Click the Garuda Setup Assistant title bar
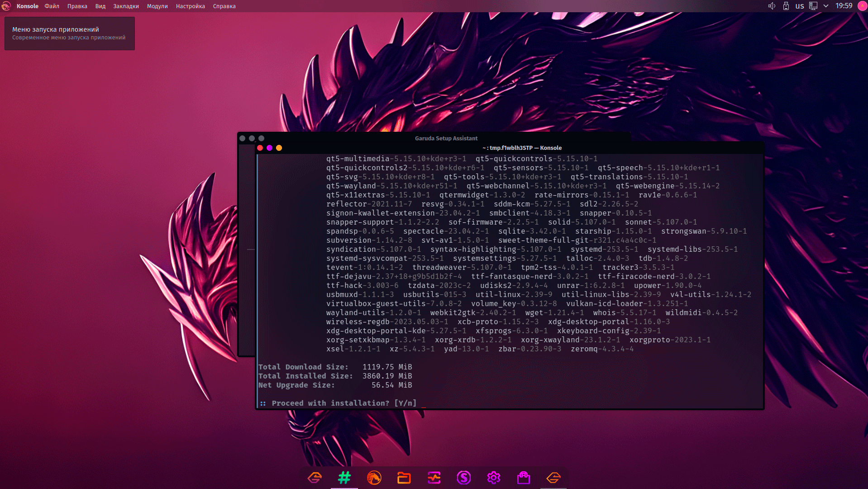Viewport: 868px width, 489px height. (x=446, y=138)
